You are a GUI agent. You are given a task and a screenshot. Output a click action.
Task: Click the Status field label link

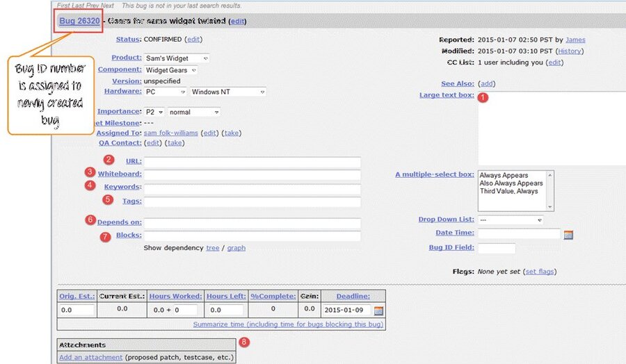(128, 39)
